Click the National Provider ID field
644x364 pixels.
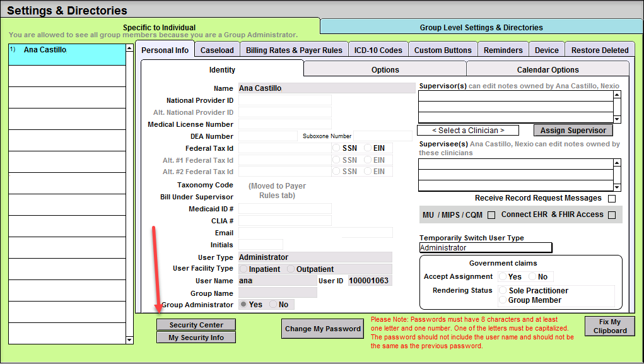(284, 100)
